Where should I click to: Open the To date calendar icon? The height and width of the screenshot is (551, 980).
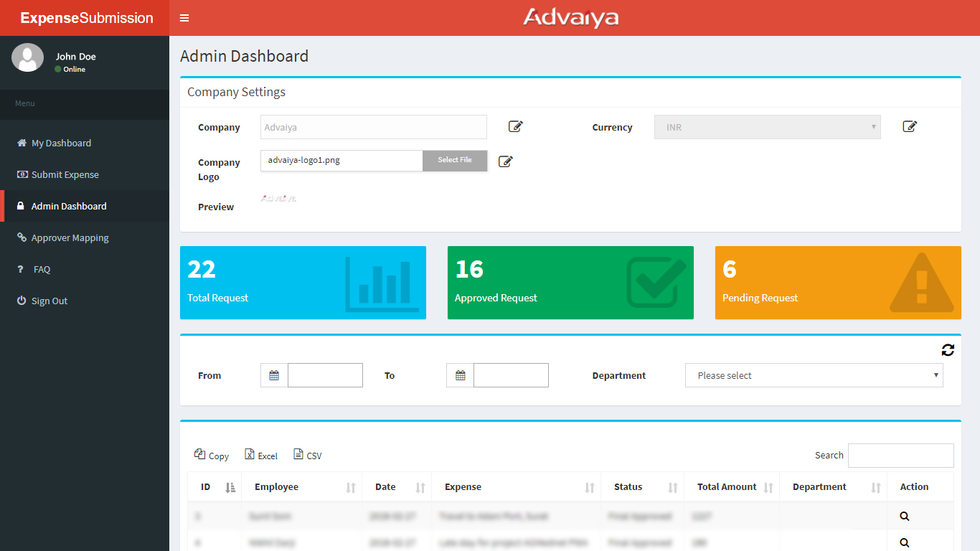pyautogui.click(x=460, y=375)
